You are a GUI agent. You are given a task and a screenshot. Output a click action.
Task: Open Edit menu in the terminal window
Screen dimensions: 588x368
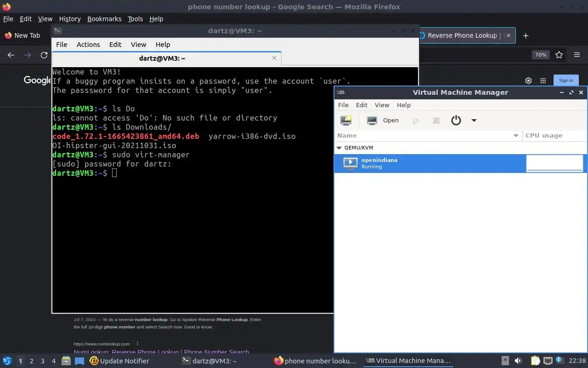coord(115,45)
